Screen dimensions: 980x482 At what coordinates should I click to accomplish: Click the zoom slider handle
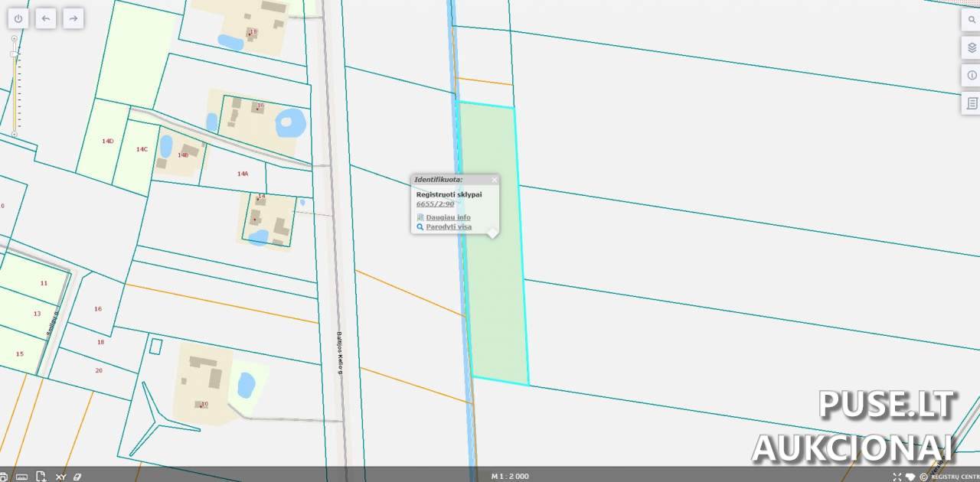pyautogui.click(x=13, y=54)
